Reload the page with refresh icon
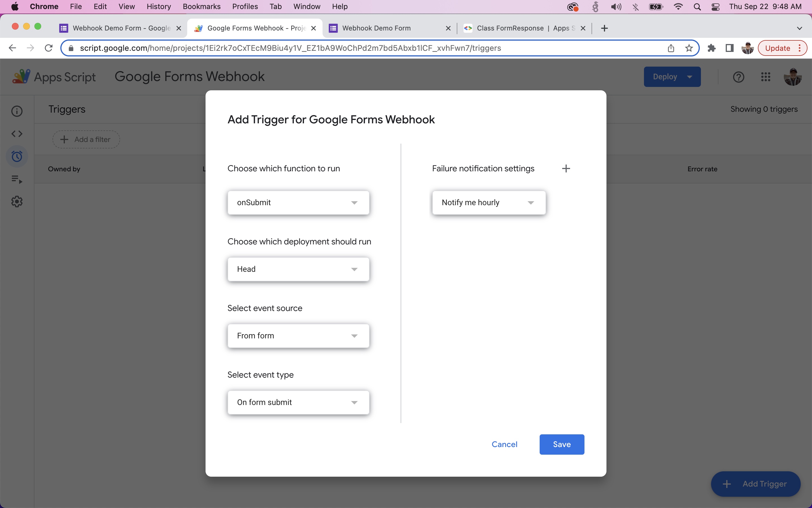The image size is (812, 508). [49, 48]
